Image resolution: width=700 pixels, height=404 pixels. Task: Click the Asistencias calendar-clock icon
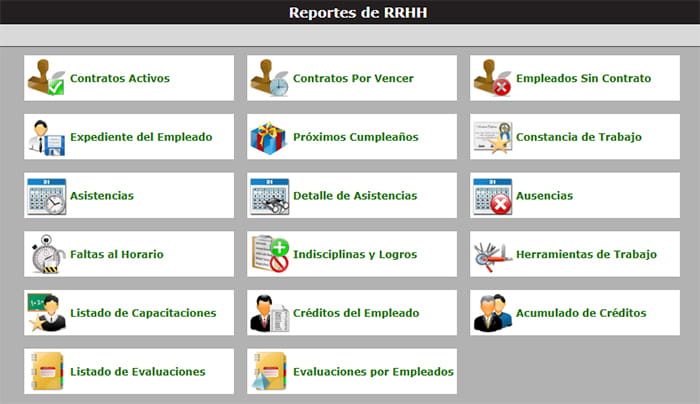(46, 196)
